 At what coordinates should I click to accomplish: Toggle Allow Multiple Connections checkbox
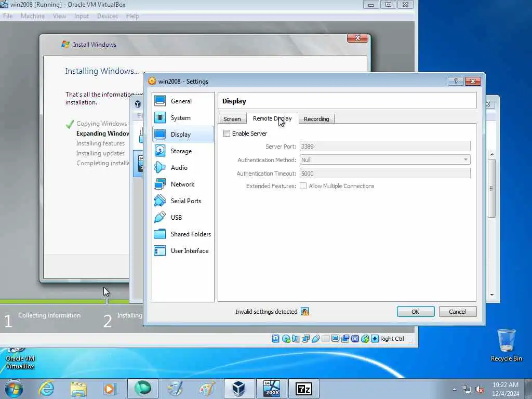[x=303, y=186]
